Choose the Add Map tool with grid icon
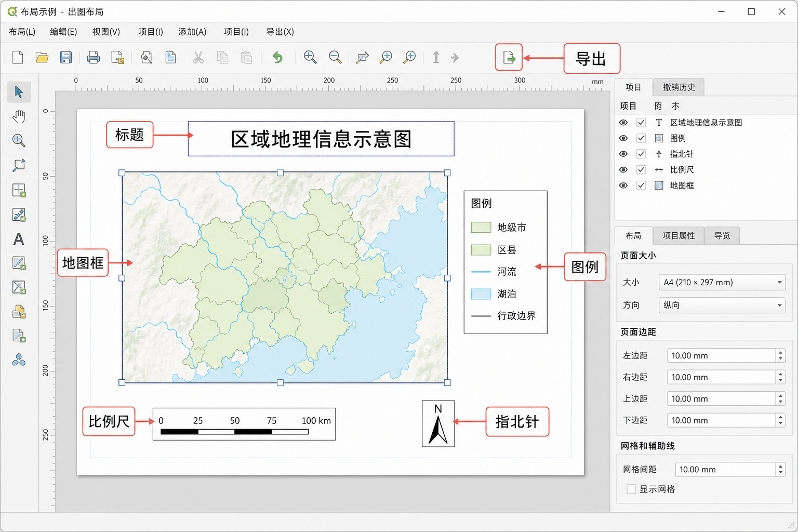 click(x=19, y=190)
